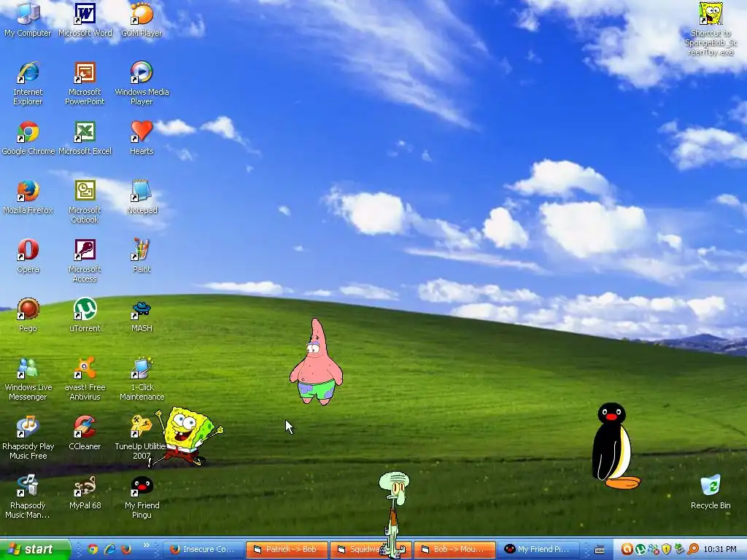This screenshot has height=560, width=747.
Task: Click the keyboard icon on the taskbar
Action: tap(600, 550)
